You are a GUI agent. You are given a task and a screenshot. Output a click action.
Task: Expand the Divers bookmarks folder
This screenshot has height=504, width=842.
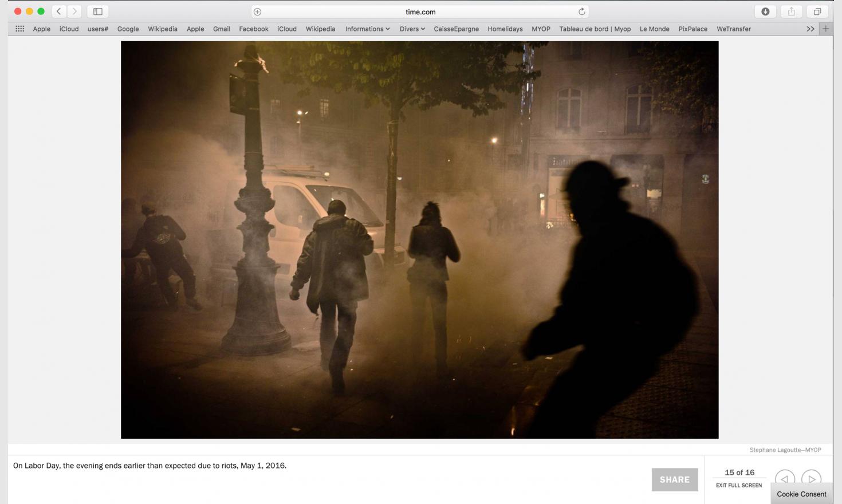coord(412,29)
